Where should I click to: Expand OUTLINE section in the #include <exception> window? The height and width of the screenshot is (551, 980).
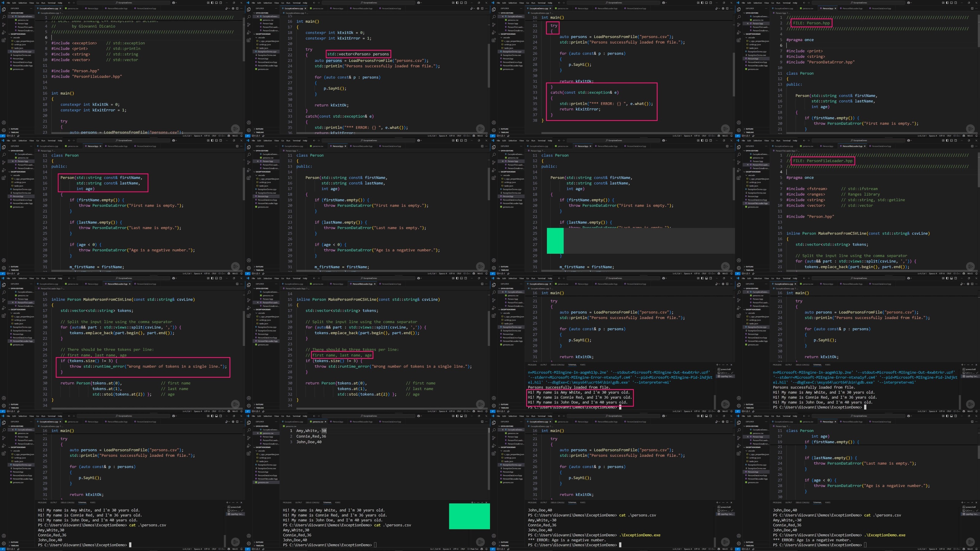point(14,129)
